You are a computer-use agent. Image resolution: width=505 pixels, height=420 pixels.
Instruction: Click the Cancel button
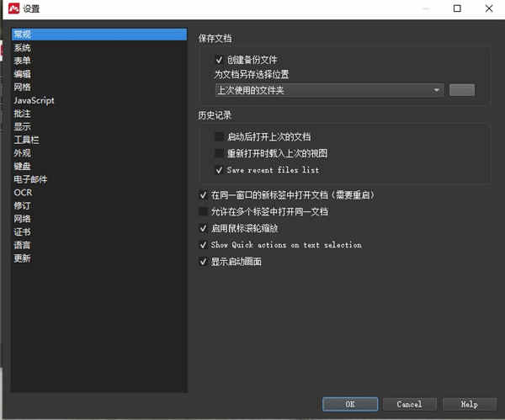[410, 404]
